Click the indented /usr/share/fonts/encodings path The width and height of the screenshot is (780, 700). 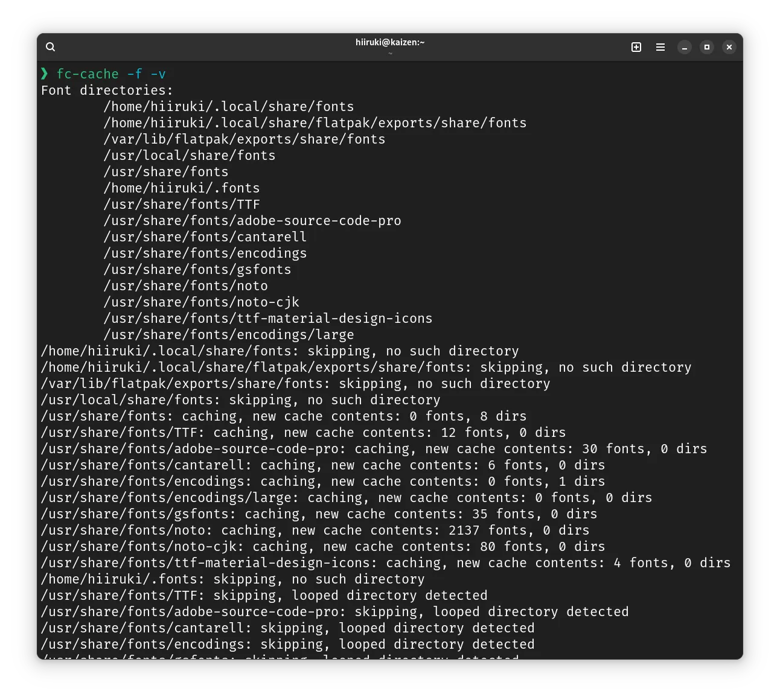[x=205, y=253]
